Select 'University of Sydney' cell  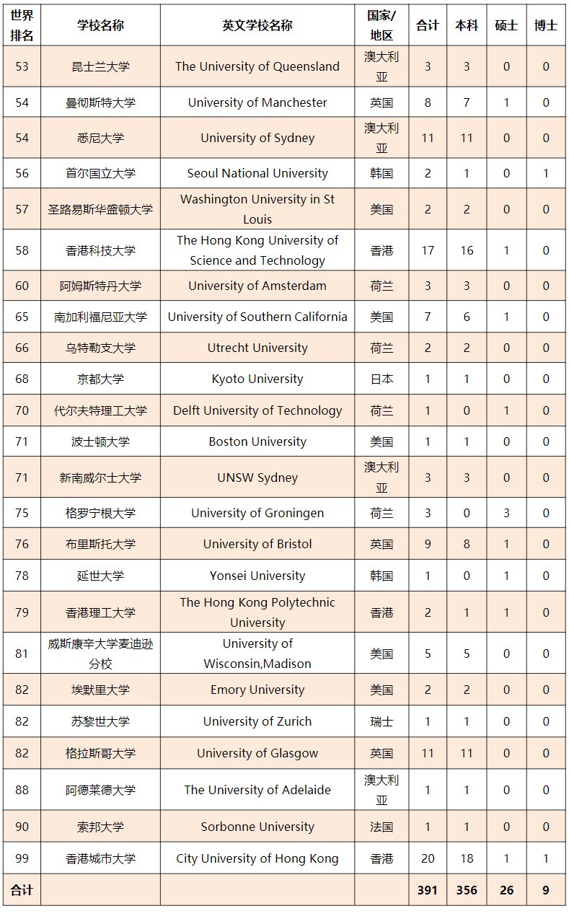point(257,138)
